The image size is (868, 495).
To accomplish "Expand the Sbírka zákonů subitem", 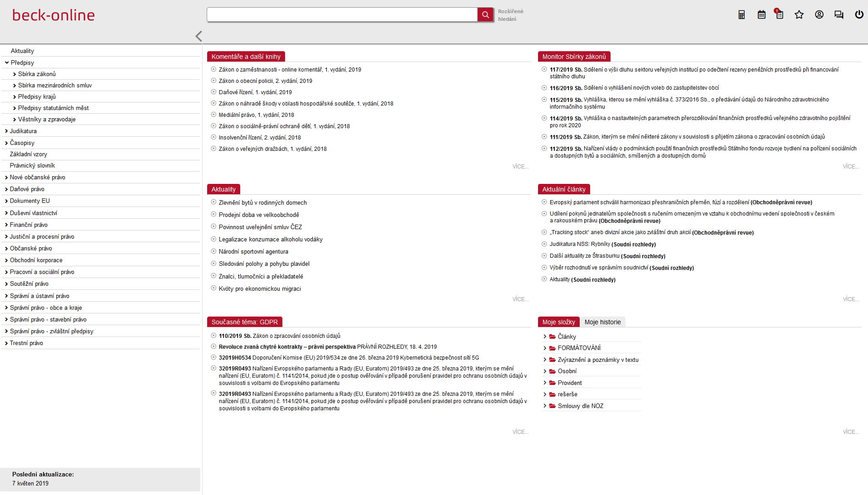I will coord(15,74).
